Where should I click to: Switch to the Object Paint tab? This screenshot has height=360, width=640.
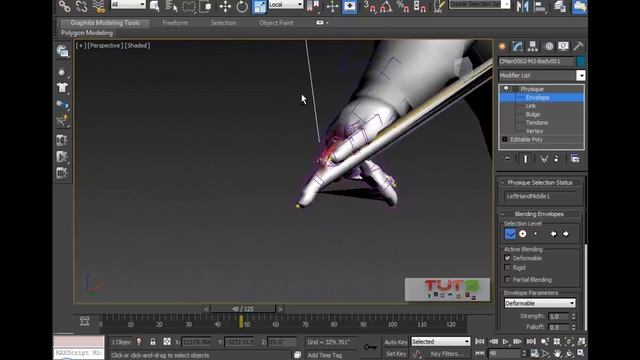[276, 23]
